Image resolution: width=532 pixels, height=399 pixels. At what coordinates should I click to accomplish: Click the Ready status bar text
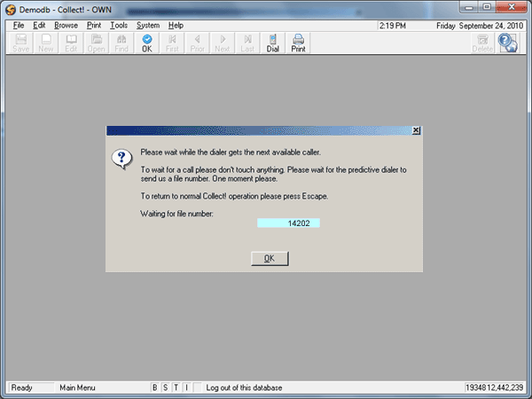21,387
